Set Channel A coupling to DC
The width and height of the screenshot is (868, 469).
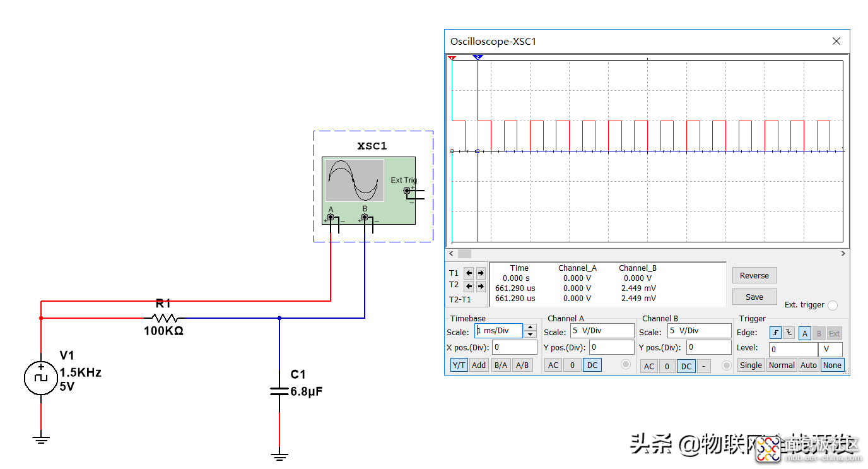tap(592, 365)
